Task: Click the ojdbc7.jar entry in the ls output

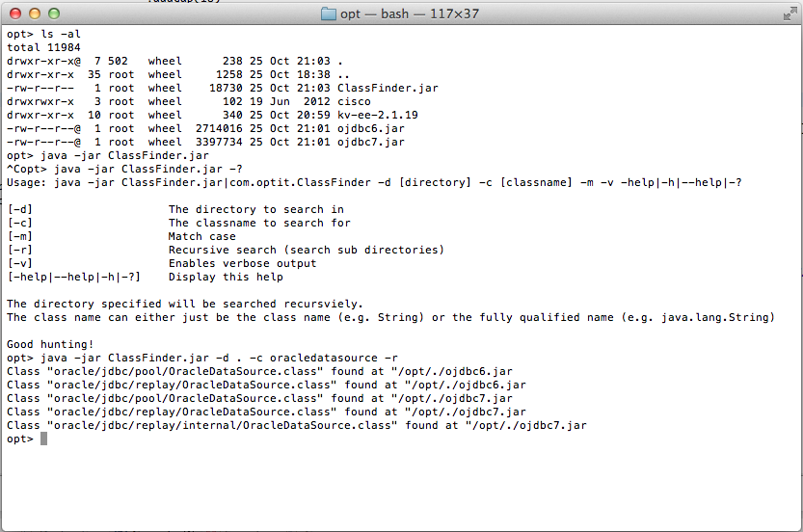Action: tap(371, 142)
